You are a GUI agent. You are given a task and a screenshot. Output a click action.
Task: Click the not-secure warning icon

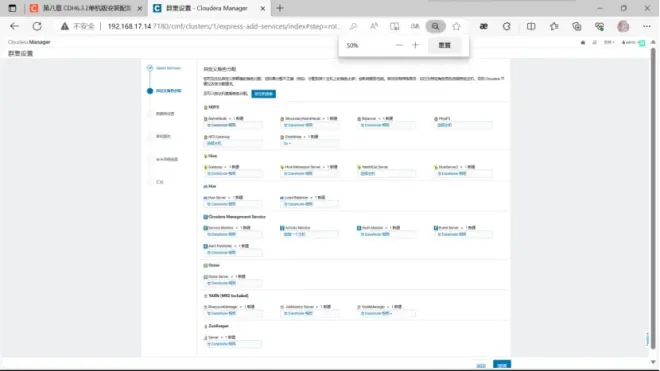coord(64,26)
